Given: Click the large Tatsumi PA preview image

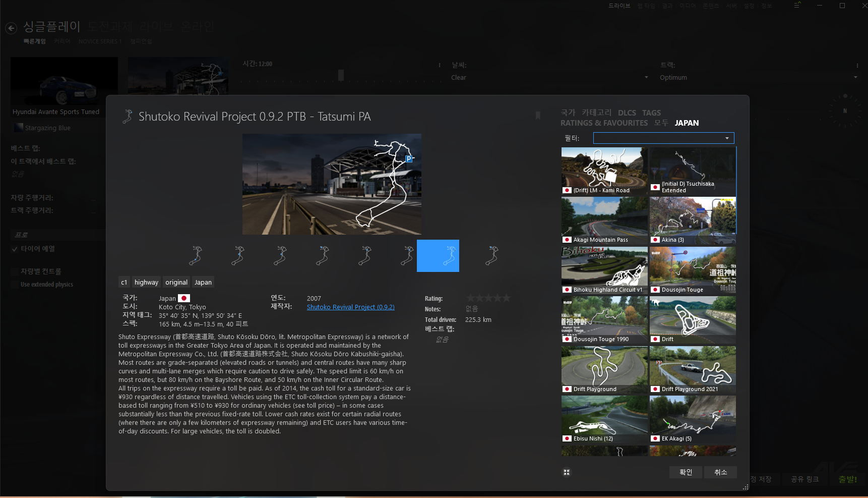Looking at the screenshot, I should pyautogui.click(x=332, y=184).
